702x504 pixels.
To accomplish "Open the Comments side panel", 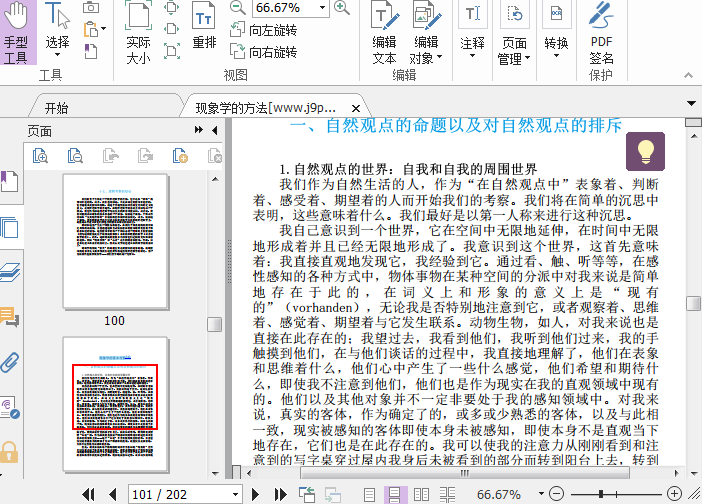I will 10,316.
